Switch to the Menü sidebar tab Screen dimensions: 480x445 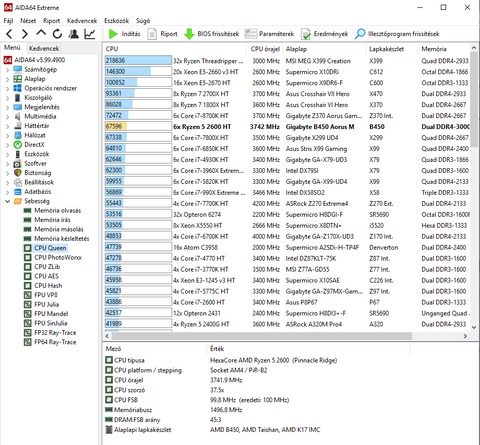click(x=12, y=48)
